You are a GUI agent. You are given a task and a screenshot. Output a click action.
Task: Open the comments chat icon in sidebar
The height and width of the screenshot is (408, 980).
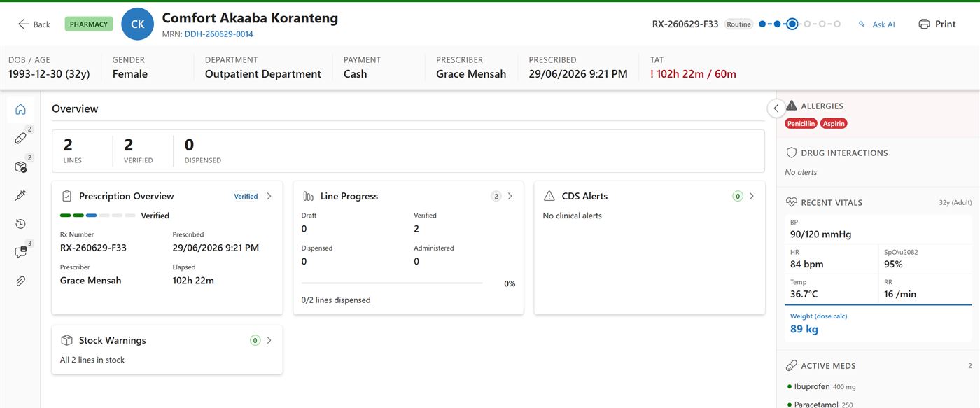20,253
